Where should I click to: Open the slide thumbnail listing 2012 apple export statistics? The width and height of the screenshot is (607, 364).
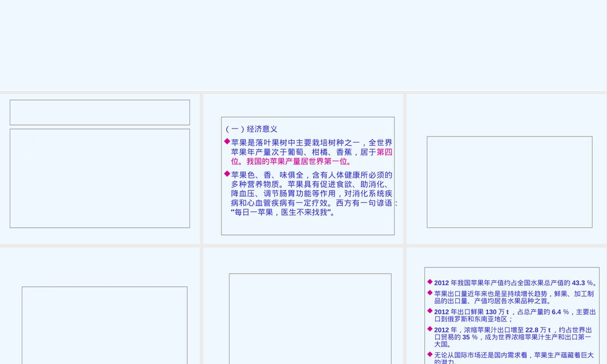coord(507,306)
